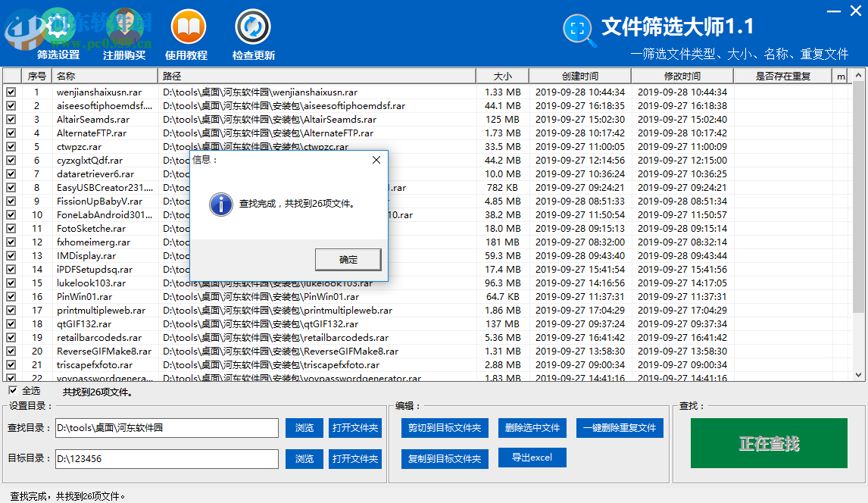Open the 筛选设置 filter settings icon

(58, 23)
